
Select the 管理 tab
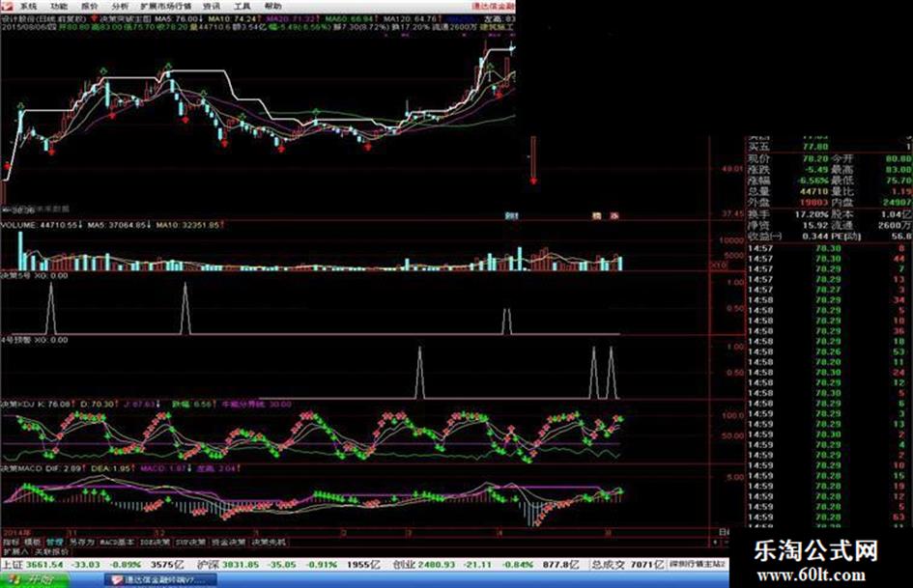pyautogui.click(x=55, y=542)
